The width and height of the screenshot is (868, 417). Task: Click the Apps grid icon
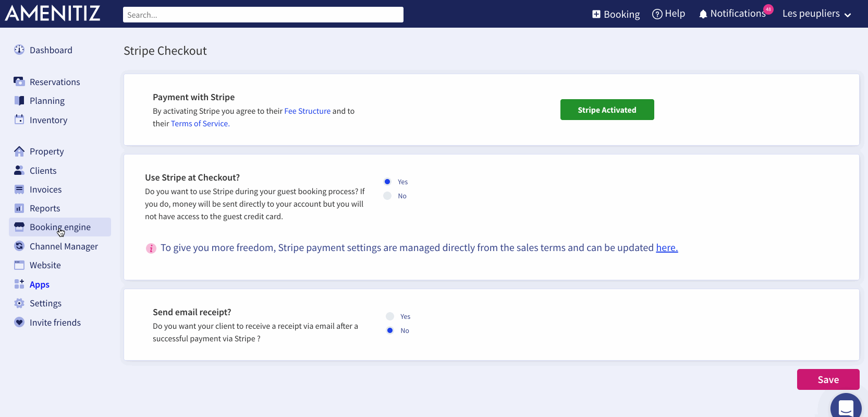point(19,284)
